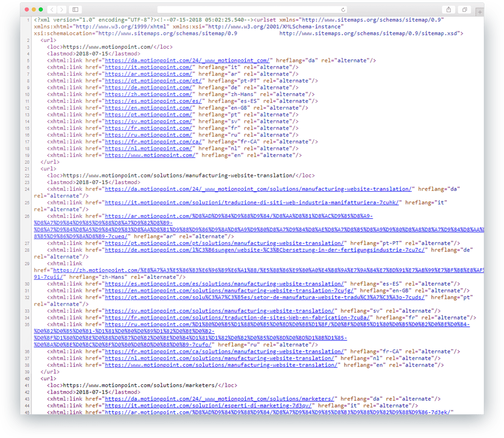The height and width of the screenshot is (438, 504).
Task: Reload the sitemap page
Action: [x=343, y=10]
